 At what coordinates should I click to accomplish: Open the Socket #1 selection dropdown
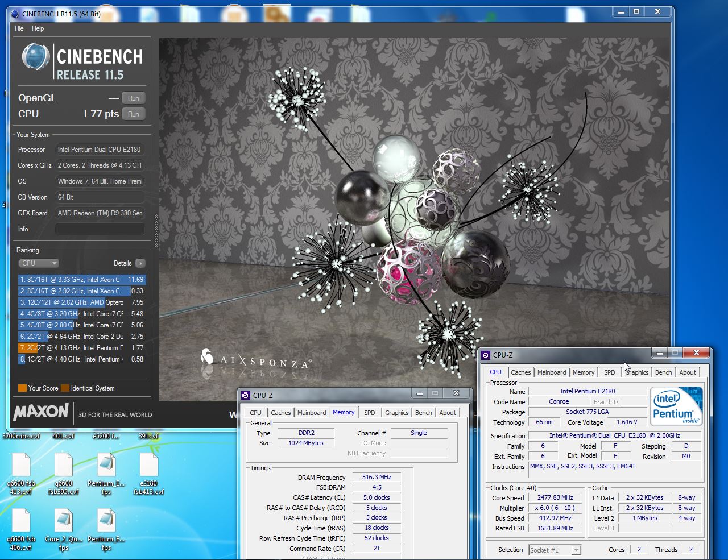pyautogui.click(x=555, y=550)
